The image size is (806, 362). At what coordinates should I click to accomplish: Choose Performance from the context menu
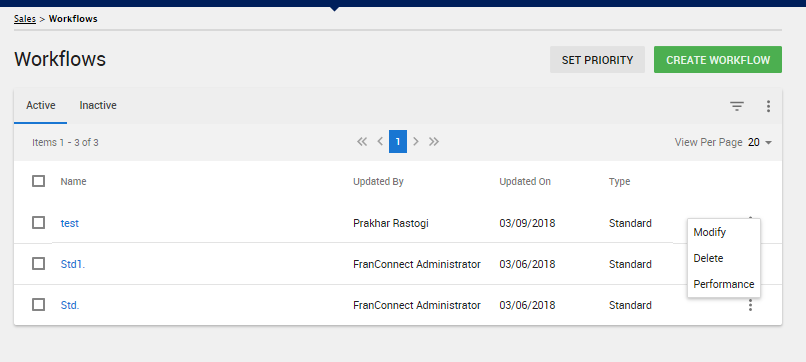tap(724, 284)
